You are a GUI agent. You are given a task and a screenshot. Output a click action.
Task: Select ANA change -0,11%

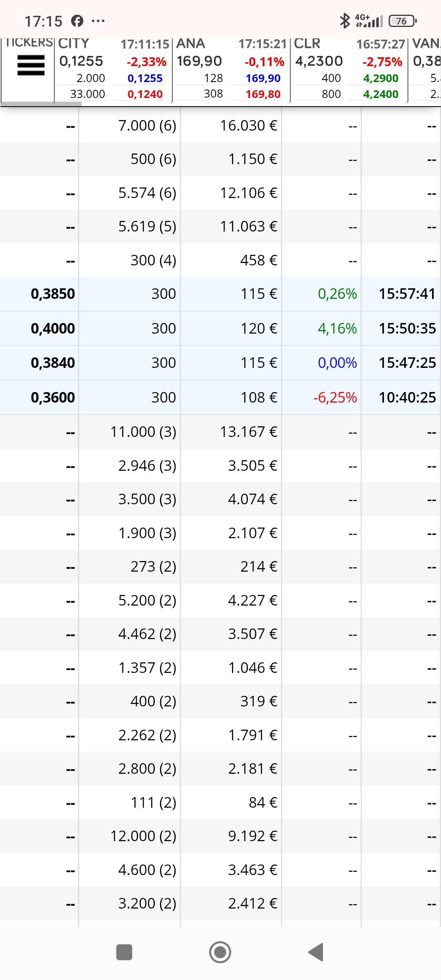pos(265,62)
